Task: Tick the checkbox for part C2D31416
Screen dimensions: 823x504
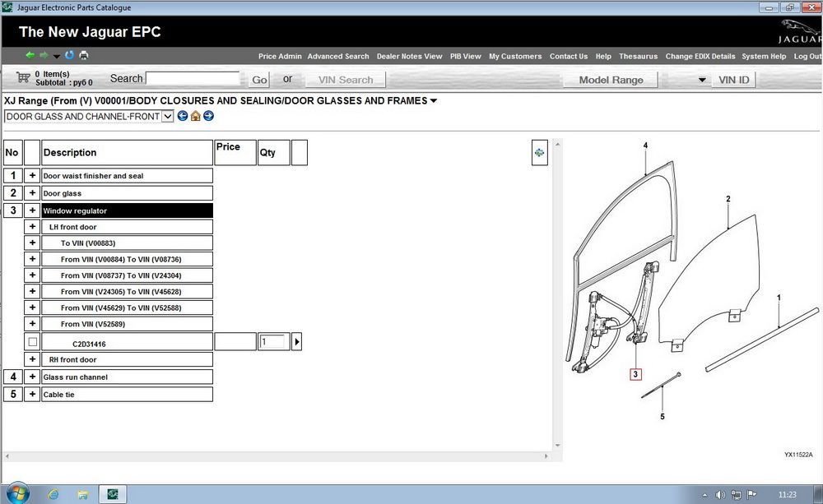Action: point(33,342)
